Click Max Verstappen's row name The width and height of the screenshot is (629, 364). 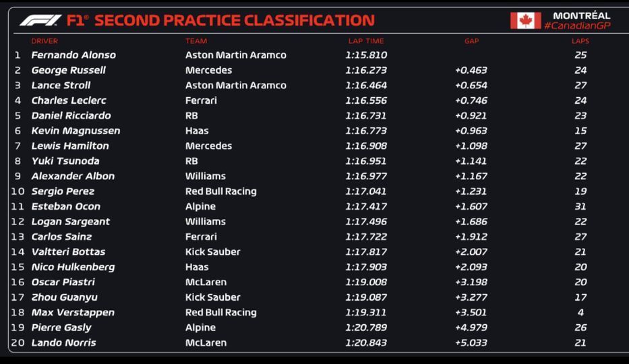point(73,313)
